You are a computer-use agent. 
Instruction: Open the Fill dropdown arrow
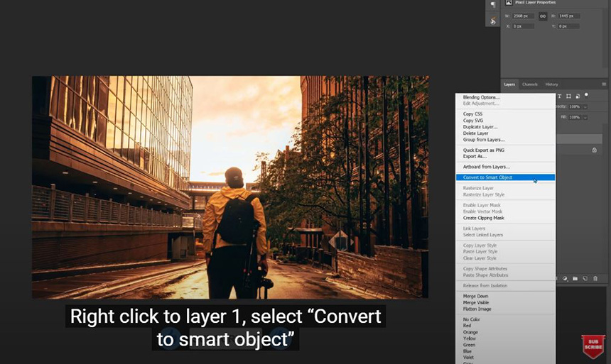[585, 117]
